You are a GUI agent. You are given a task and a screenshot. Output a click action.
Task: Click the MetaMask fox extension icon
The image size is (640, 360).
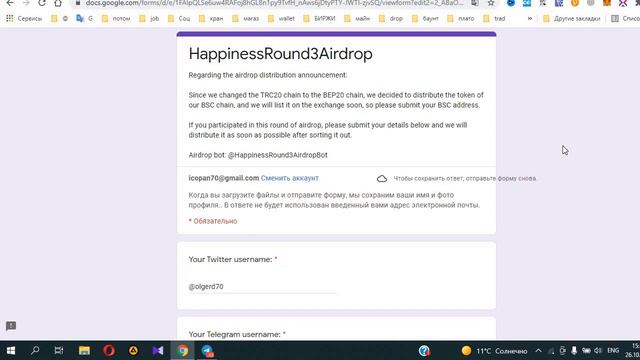607,3
